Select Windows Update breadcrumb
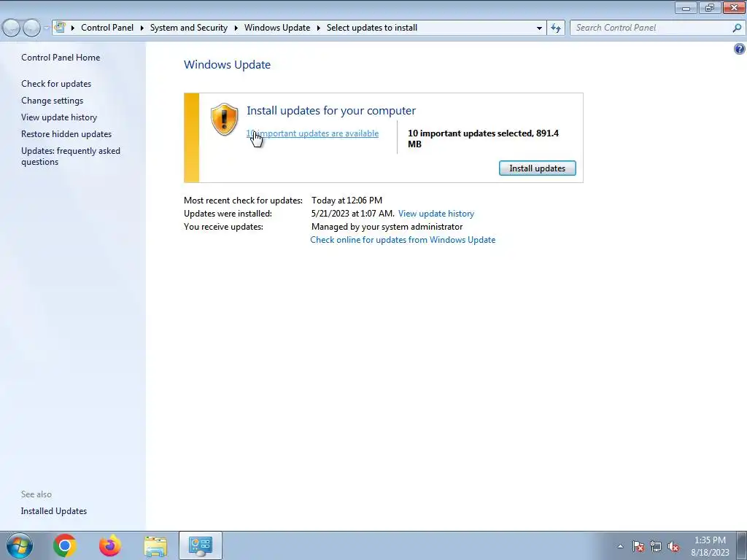This screenshot has height=560, width=747. click(277, 28)
